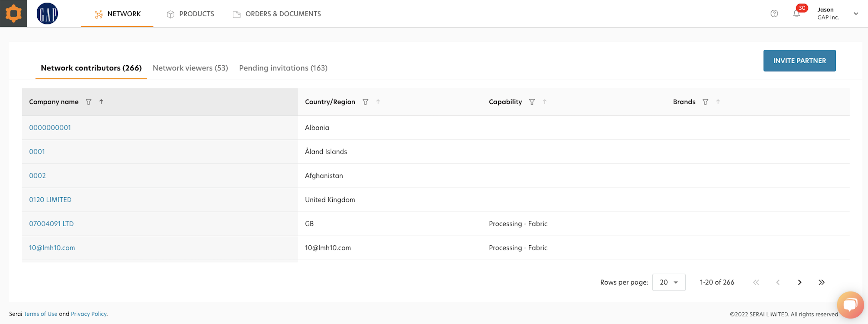Open 07004091 LTD company link
Viewport: 868px width, 324px height.
click(x=51, y=223)
